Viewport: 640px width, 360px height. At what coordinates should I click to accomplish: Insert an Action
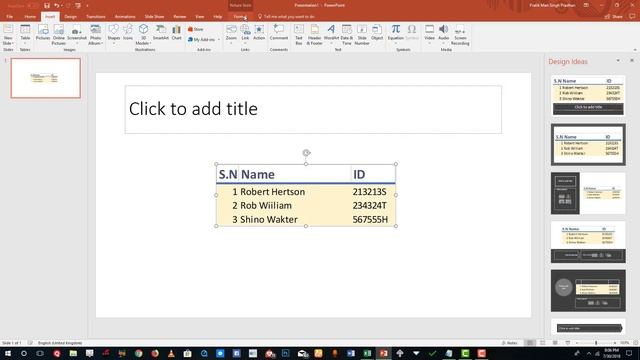259,33
